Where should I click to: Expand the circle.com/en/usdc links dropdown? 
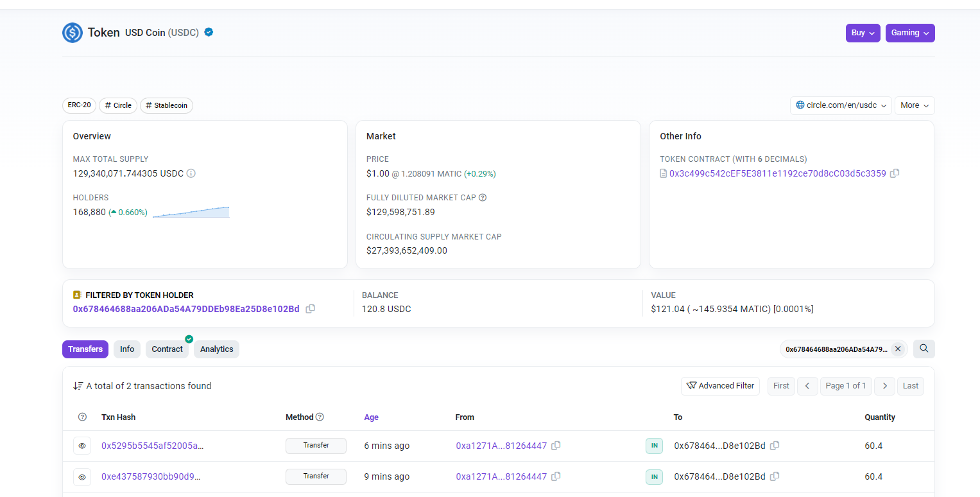pos(841,105)
